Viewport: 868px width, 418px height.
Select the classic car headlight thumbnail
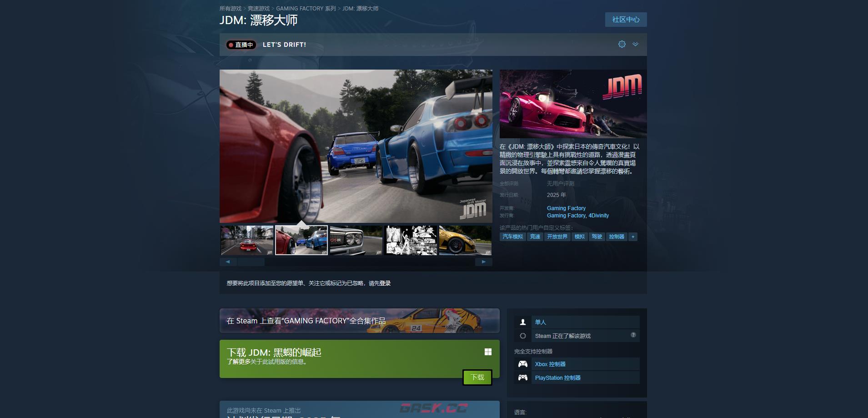[356, 240]
